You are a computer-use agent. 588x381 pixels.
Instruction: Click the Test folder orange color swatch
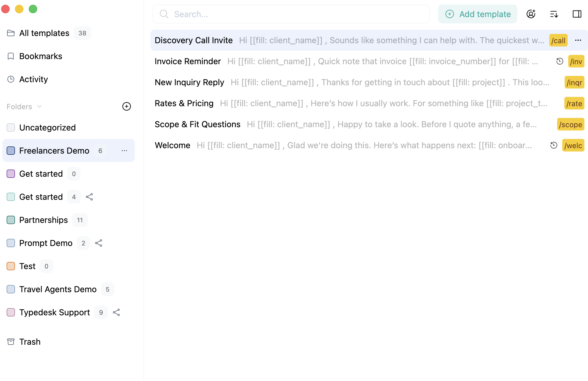pyautogui.click(x=11, y=266)
